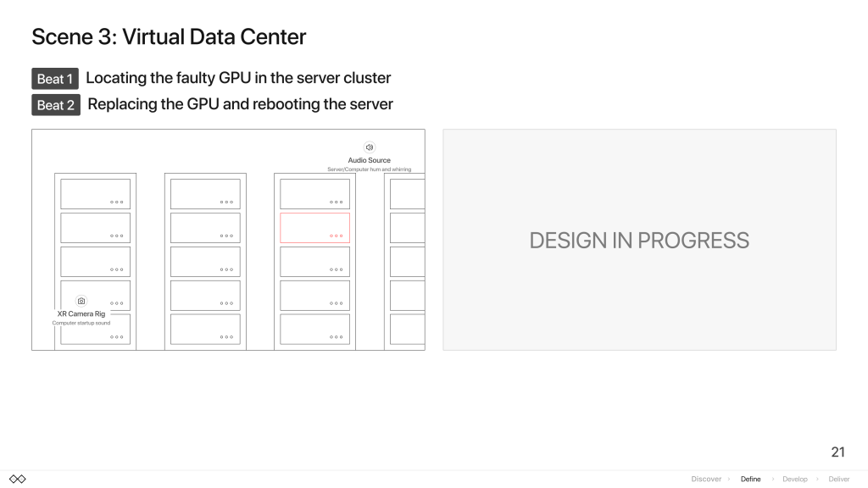
Task: Click the Audio Source label text
Action: [370, 160]
